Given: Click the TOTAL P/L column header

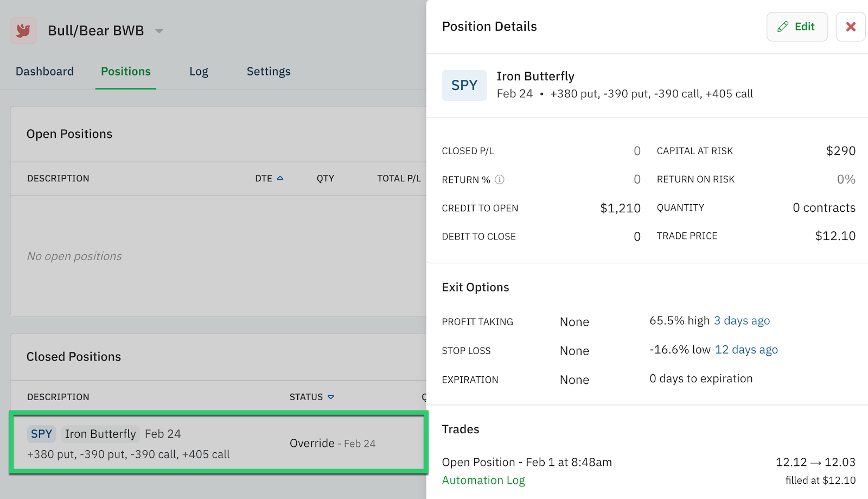Looking at the screenshot, I should point(399,179).
